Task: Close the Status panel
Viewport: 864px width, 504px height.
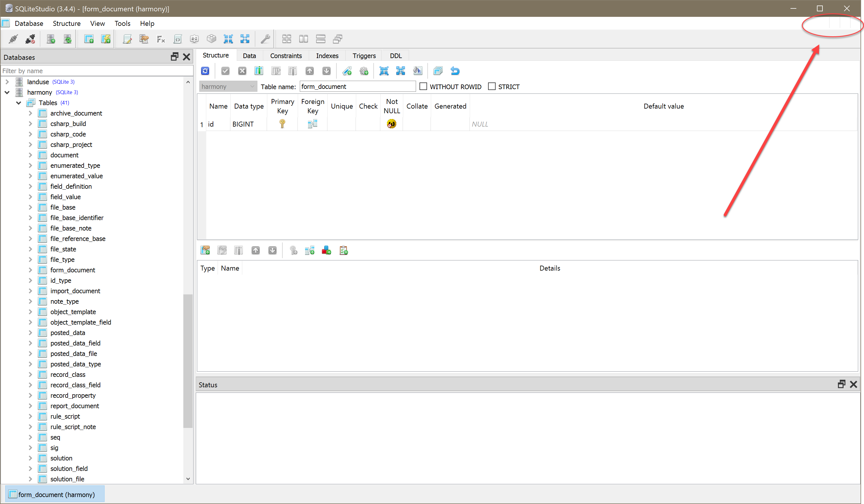Action: [854, 384]
